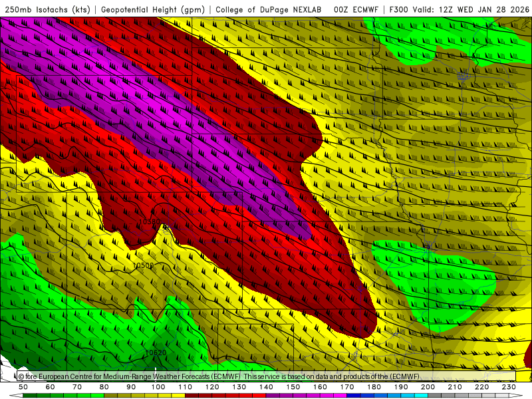
Task: Click the 'Geopotential Height (gpm)' title text
Action: [153, 9]
